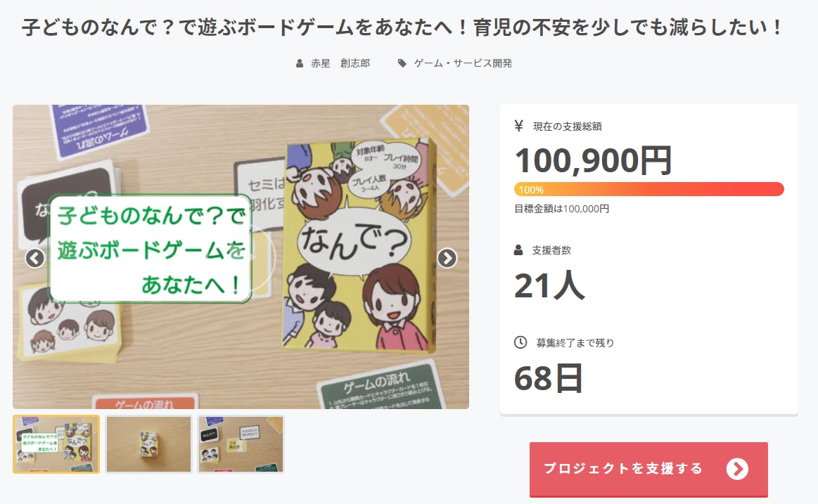This screenshot has width=818, height=504.
Task: Click the 100,900円 total amount
Action: [594, 160]
